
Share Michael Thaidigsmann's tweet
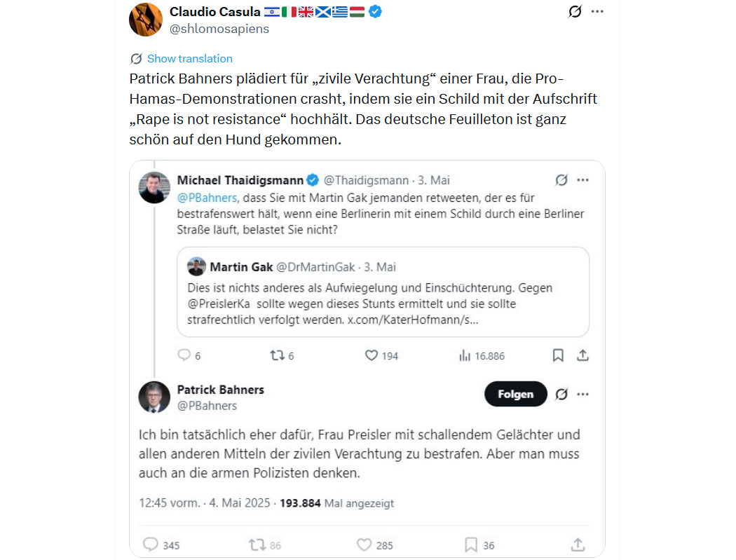[582, 355]
